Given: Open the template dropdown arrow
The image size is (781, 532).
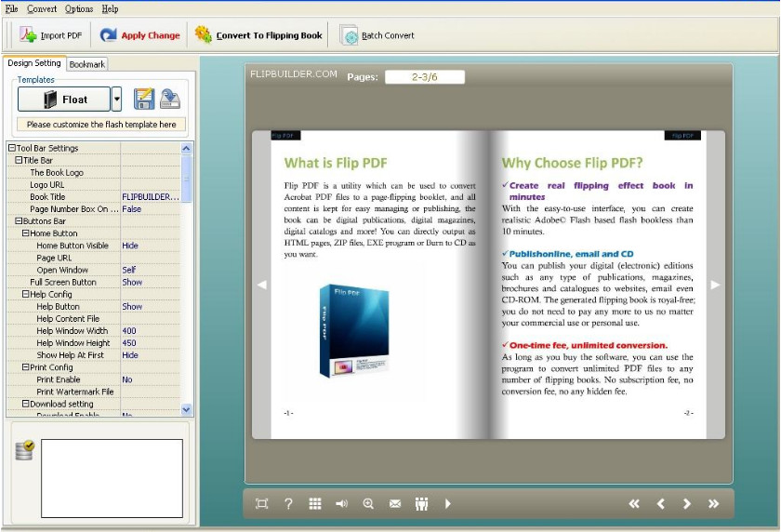Looking at the screenshot, I should (x=116, y=100).
